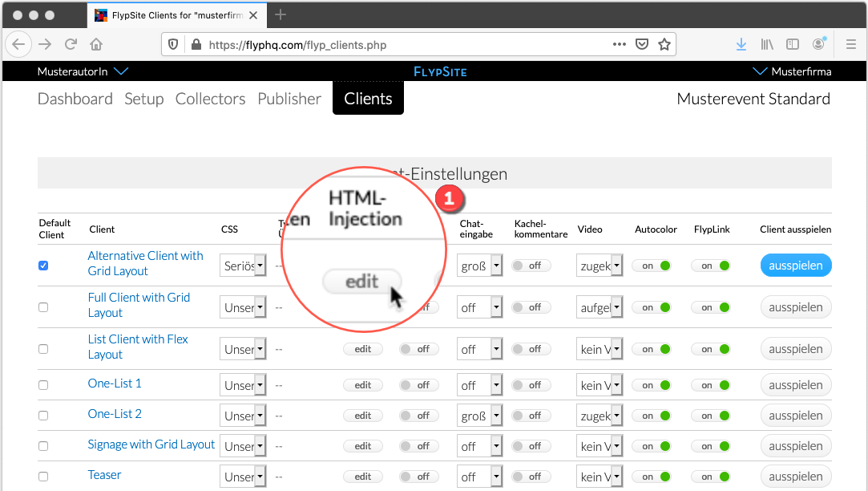Check default client box for One-List 1

pyautogui.click(x=43, y=385)
